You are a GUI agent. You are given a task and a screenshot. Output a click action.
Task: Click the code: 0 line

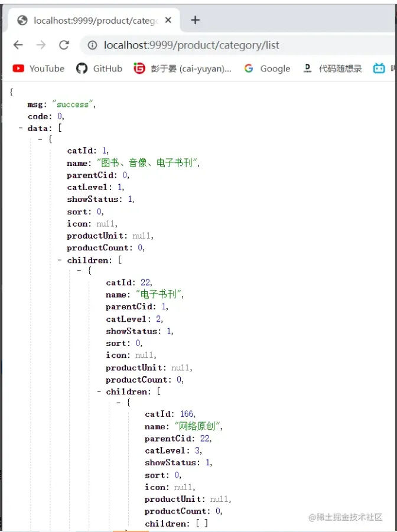tap(46, 116)
